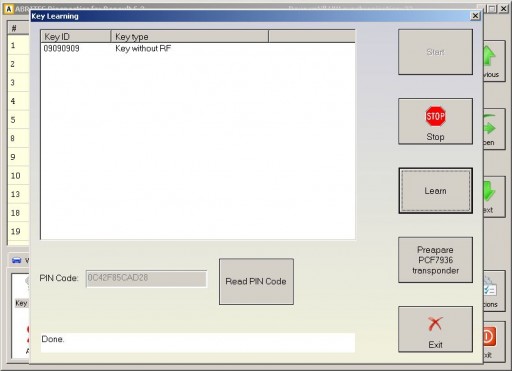
Task: Click the green down arrow Next icon in main window
Action: pyautogui.click(x=489, y=191)
